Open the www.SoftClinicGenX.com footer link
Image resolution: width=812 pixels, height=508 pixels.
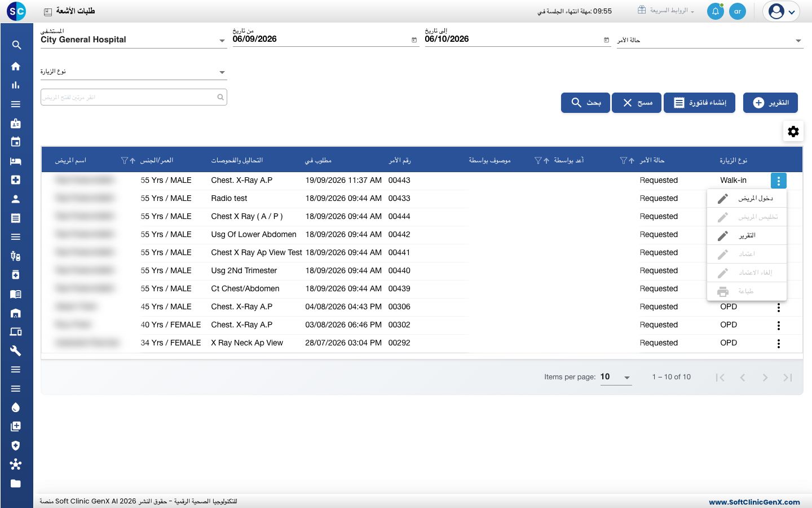(754, 502)
